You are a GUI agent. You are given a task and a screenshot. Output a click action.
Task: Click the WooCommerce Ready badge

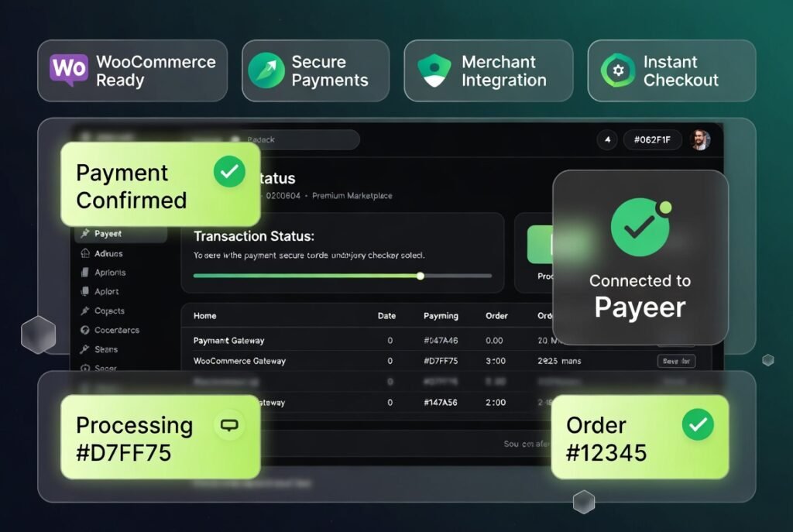[132, 70]
